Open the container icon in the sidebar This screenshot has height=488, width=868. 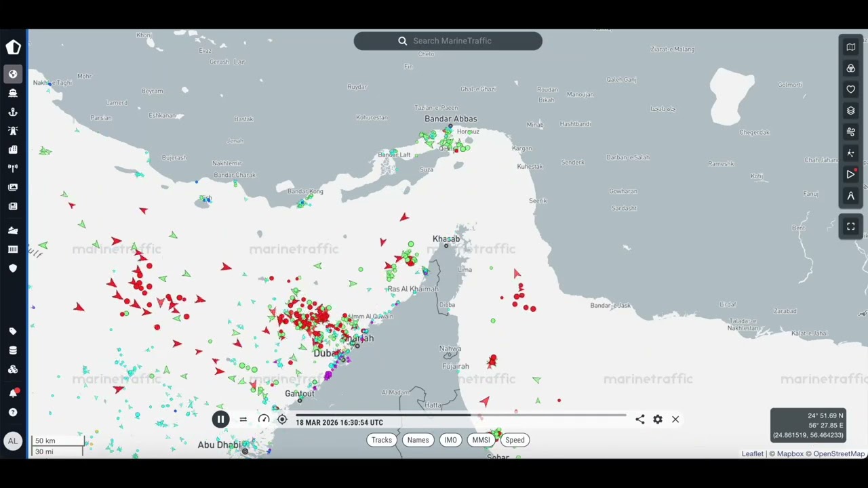13,249
